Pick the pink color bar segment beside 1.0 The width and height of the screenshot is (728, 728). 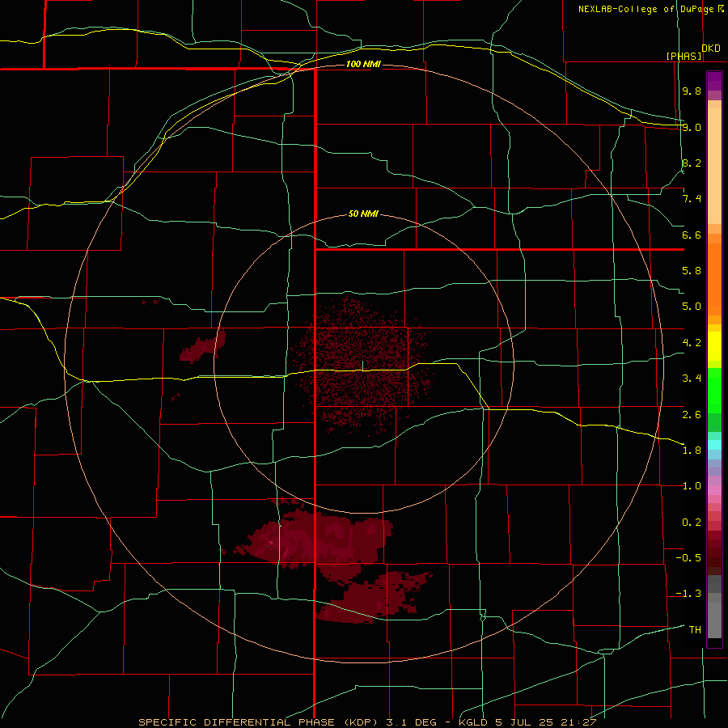pos(714,490)
